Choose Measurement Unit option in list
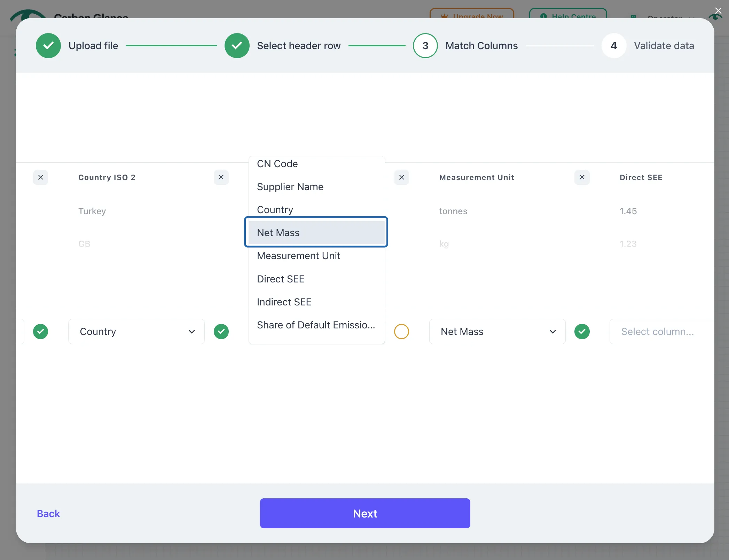The width and height of the screenshot is (729, 560). tap(316, 256)
